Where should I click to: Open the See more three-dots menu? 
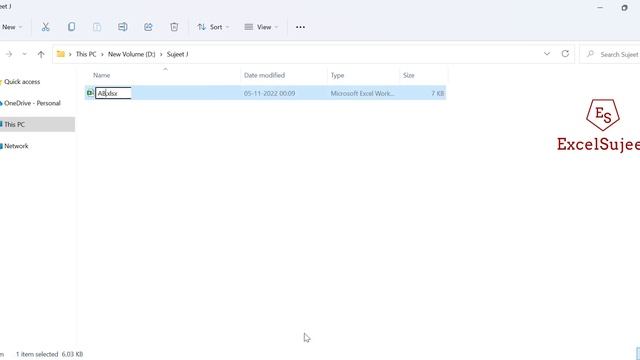click(300, 27)
